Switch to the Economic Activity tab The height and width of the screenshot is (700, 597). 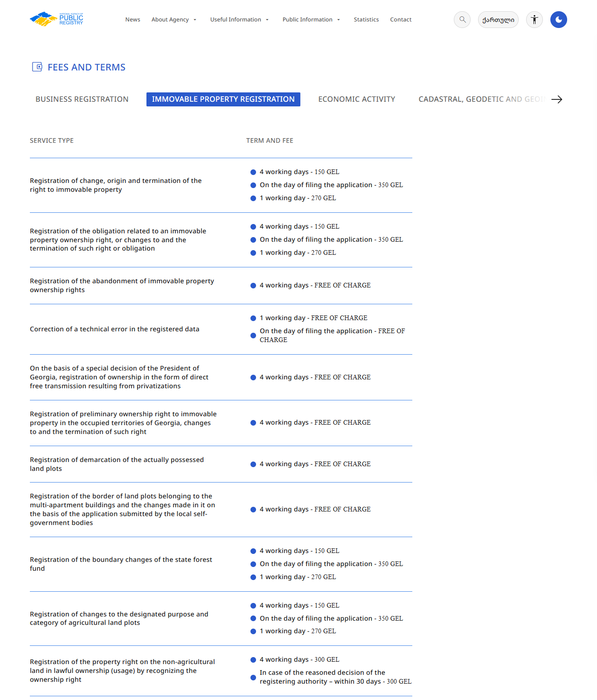[x=357, y=99]
